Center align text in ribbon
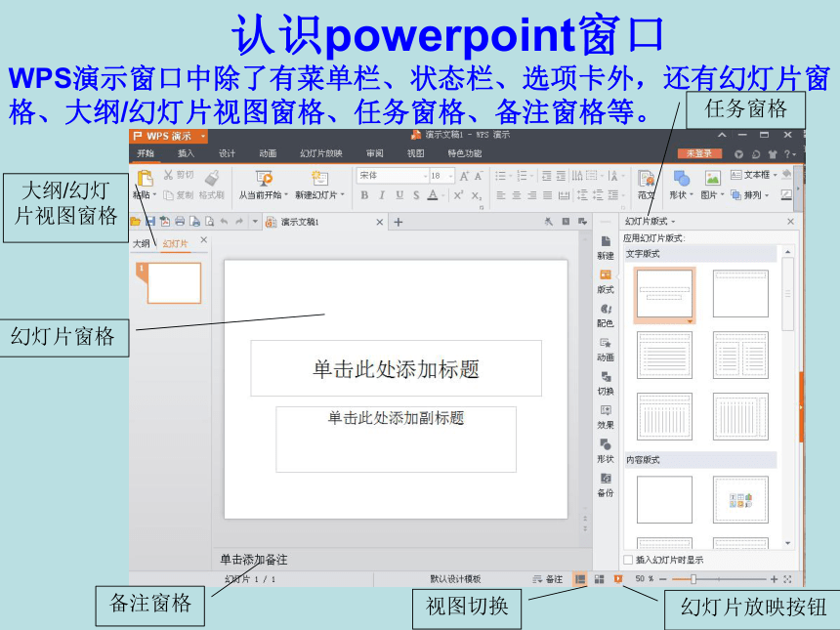Image resolution: width=840 pixels, height=630 pixels. 517,195
